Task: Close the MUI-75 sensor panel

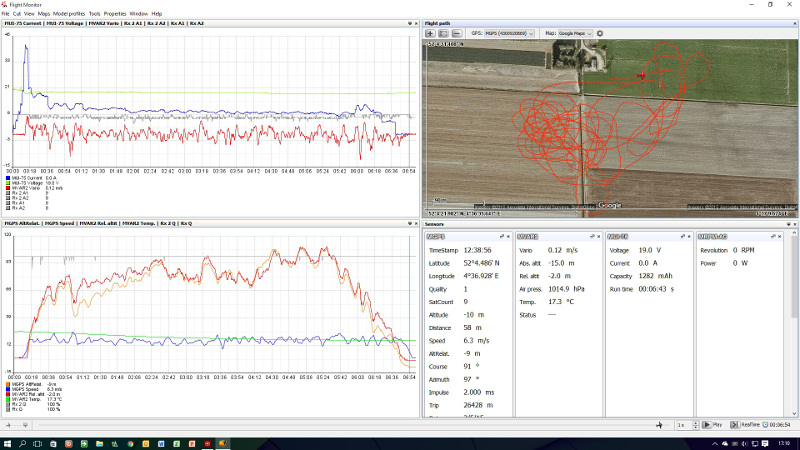Action: (x=689, y=237)
